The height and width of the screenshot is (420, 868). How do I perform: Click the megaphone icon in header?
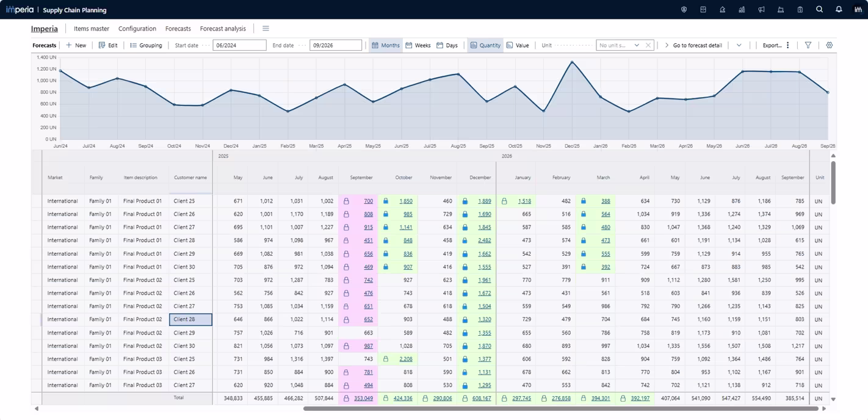pos(761,10)
